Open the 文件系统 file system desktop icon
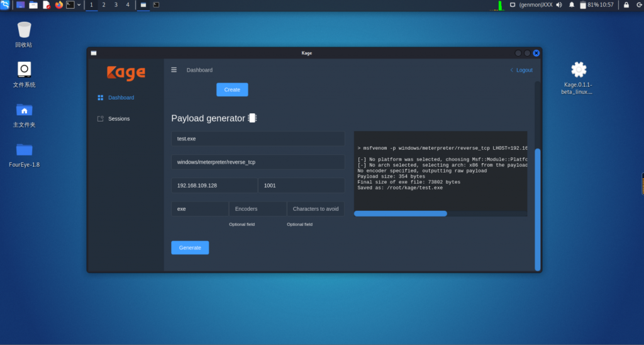 point(25,75)
